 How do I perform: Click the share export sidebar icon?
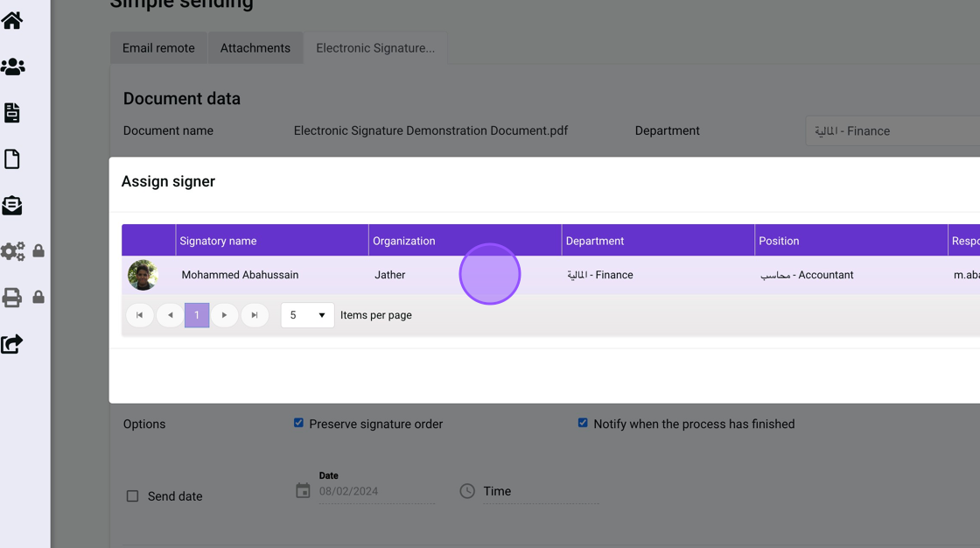12,344
